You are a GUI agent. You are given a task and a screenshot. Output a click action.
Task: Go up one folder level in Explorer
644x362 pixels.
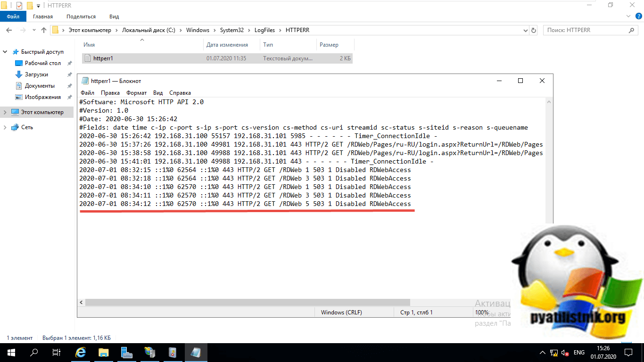[44, 30]
